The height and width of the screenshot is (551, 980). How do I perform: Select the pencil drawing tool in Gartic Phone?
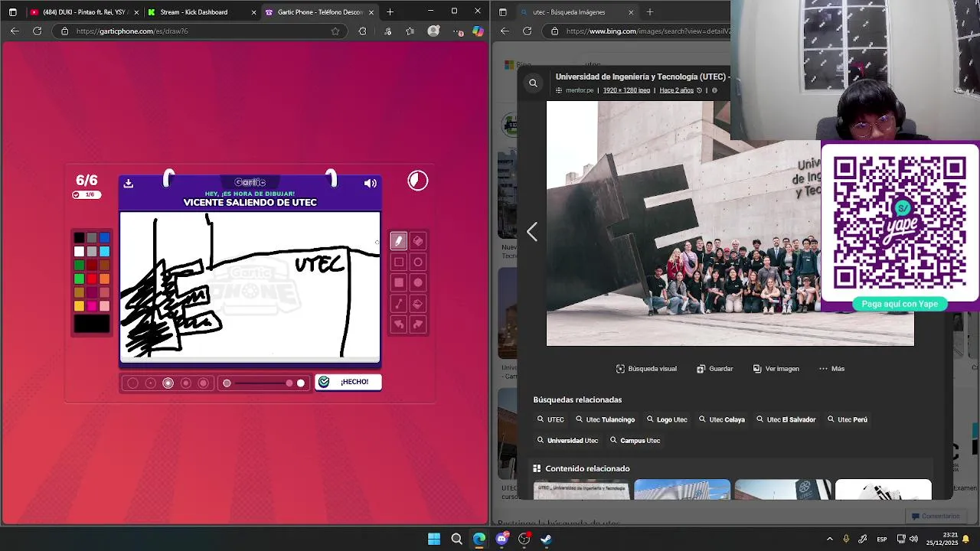pyautogui.click(x=398, y=241)
